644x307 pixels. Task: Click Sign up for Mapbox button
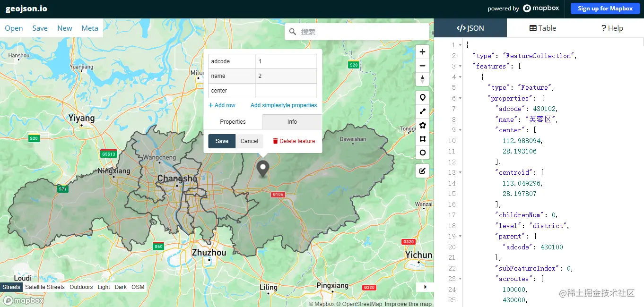[605, 9]
